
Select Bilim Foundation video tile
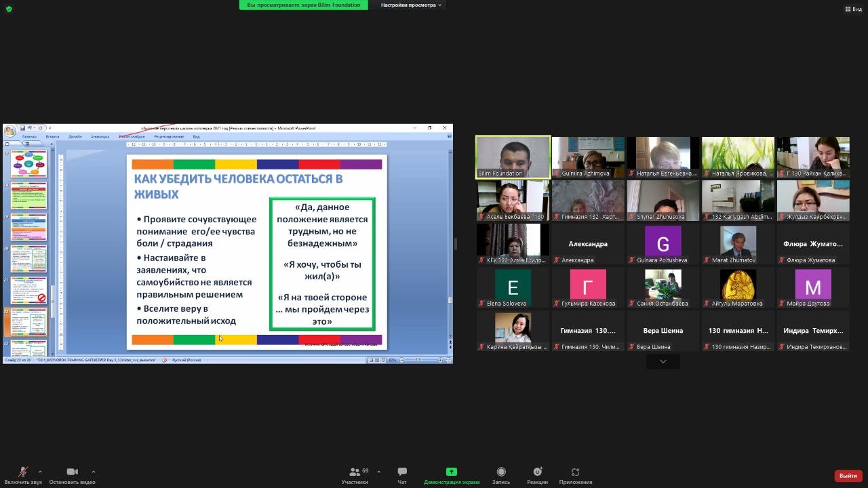(x=513, y=157)
